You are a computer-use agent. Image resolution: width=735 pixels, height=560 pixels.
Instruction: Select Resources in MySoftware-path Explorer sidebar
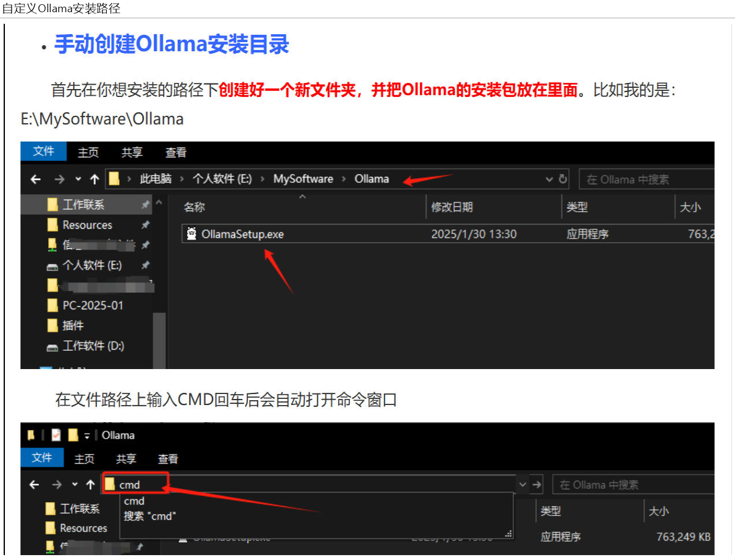tap(87, 225)
